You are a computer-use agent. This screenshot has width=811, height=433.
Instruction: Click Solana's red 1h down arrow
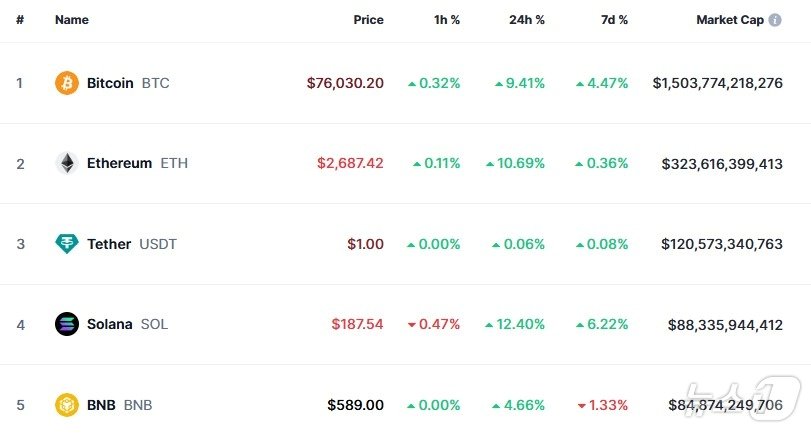(x=412, y=324)
